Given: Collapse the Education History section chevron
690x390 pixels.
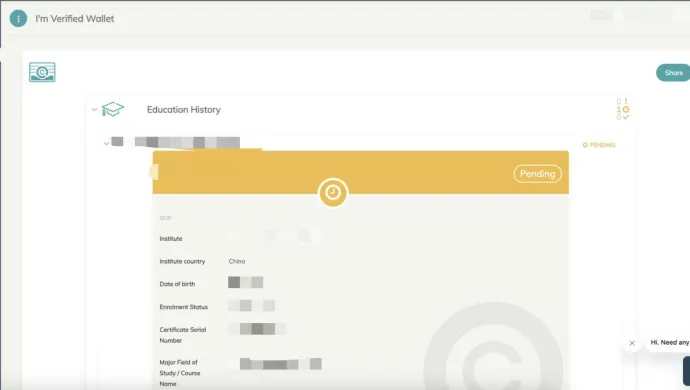Looking at the screenshot, I should (94, 109).
